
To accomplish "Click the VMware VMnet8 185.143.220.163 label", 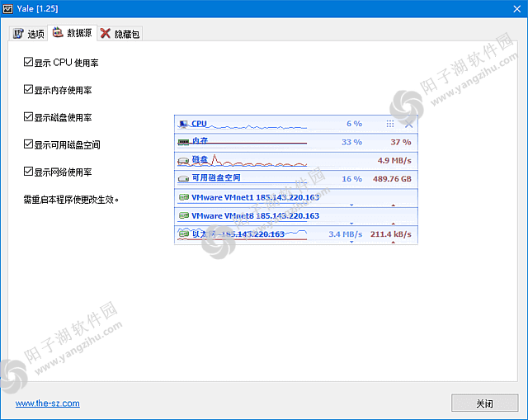I will 255,215.
